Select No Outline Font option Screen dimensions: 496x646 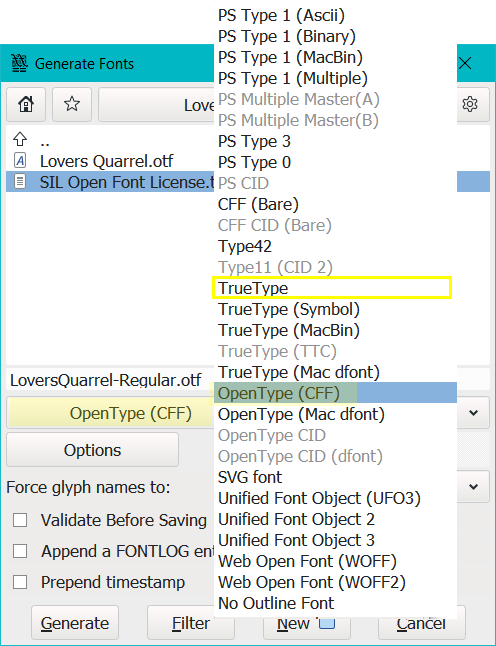[x=335, y=603]
